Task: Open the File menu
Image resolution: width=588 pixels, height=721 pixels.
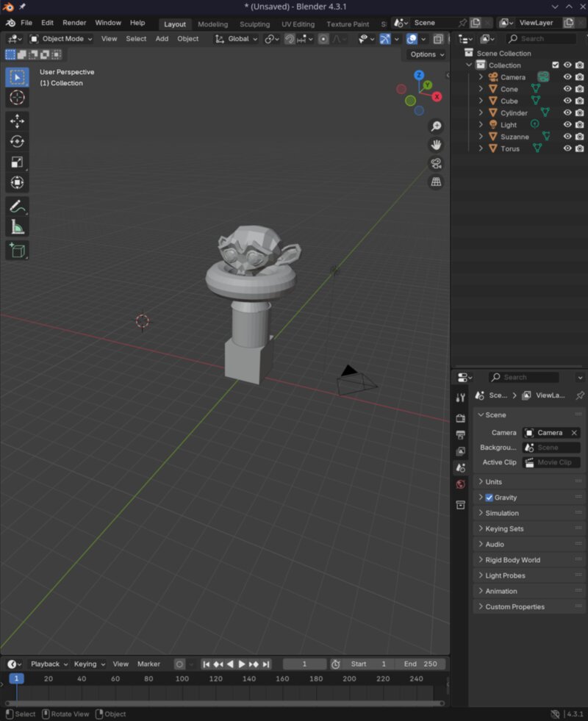Action: click(x=26, y=23)
